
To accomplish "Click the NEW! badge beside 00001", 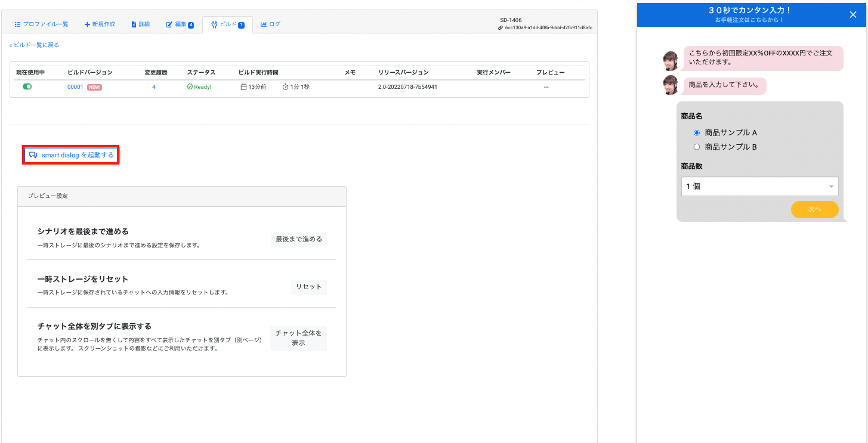I will 94,87.
